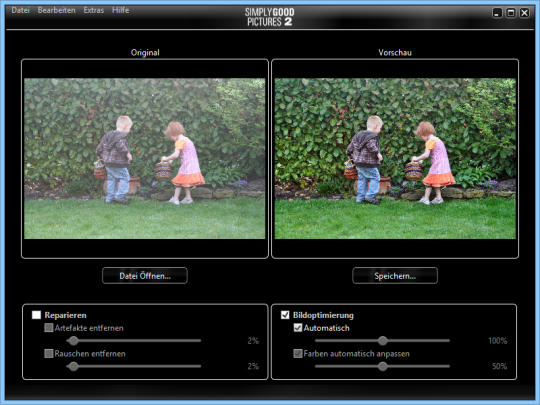Click the Datei Öffnen... button
The height and width of the screenshot is (405, 540).
click(x=145, y=276)
